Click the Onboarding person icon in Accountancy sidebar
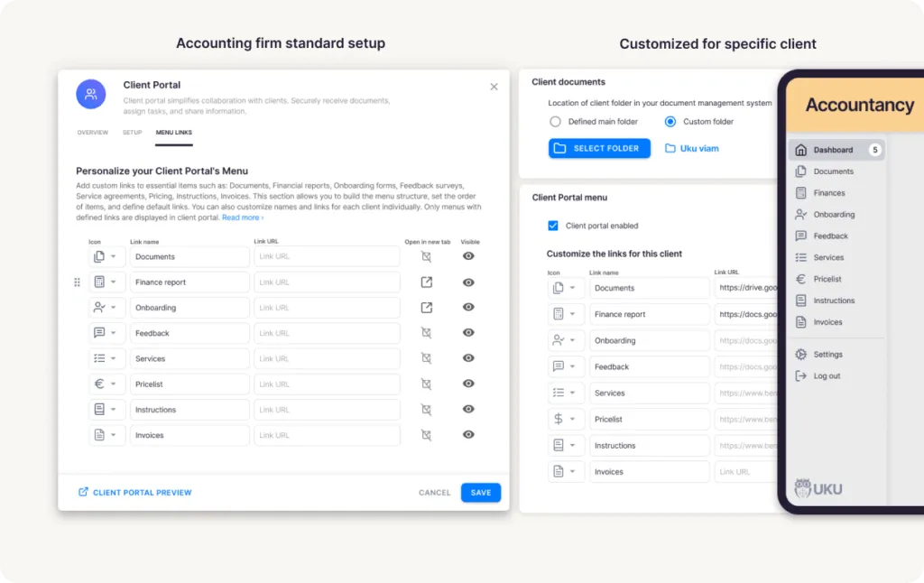Image resolution: width=924 pixels, height=583 pixels. (x=800, y=214)
